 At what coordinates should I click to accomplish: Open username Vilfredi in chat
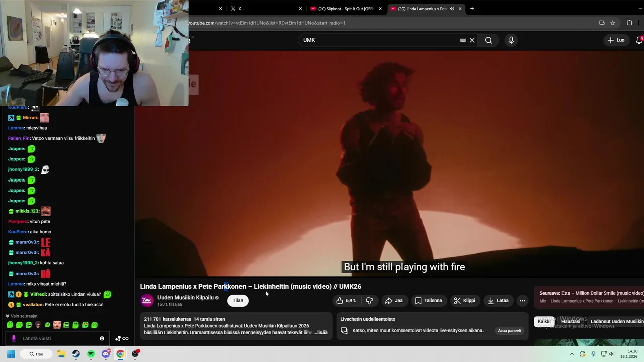(38, 294)
